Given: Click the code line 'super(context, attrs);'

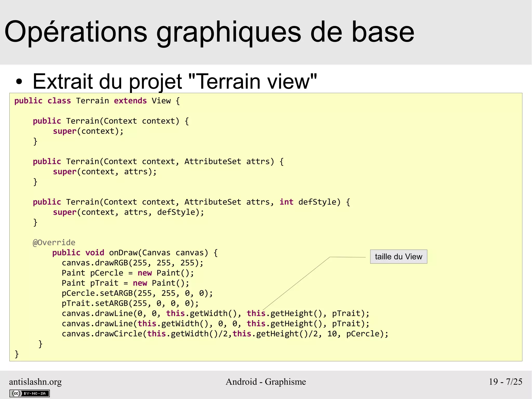Looking at the screenshot, I should click(105, 172).
